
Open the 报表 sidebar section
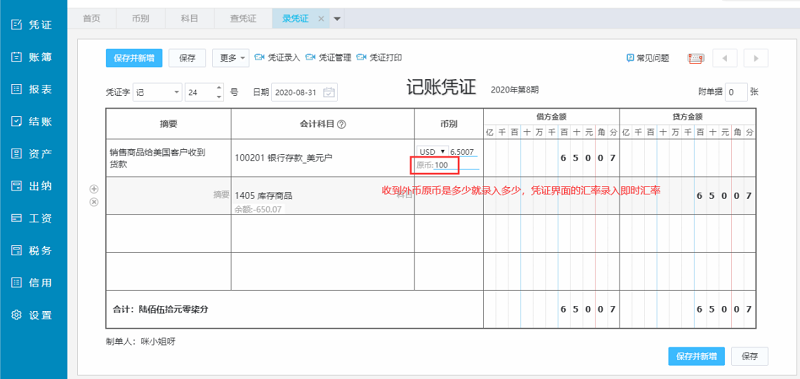pos(33,89)
